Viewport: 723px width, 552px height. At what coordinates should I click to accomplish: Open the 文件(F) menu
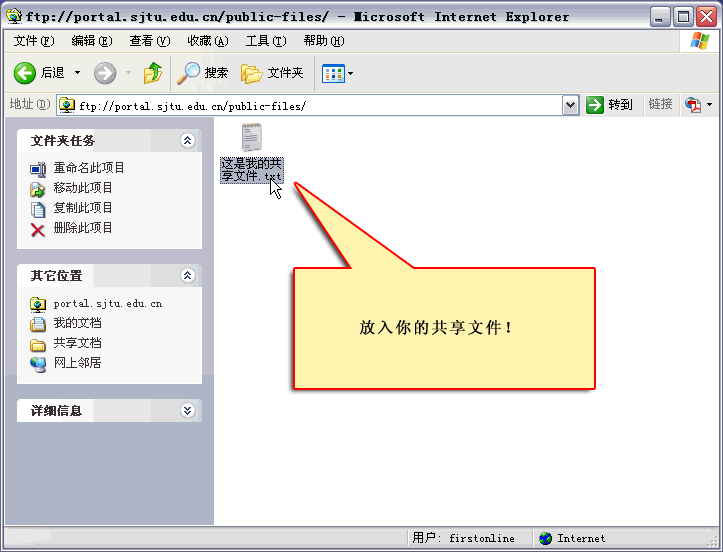pyautogui.click(x=34, y=41)
